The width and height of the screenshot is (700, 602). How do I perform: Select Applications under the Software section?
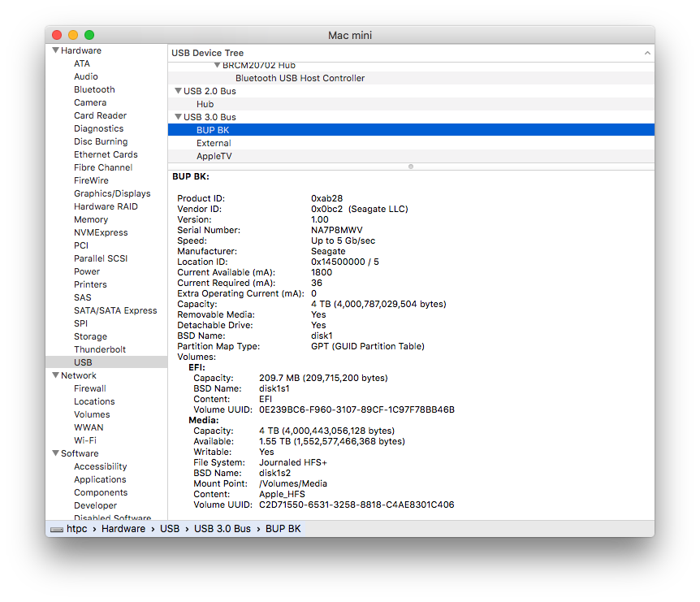point(100,479)
